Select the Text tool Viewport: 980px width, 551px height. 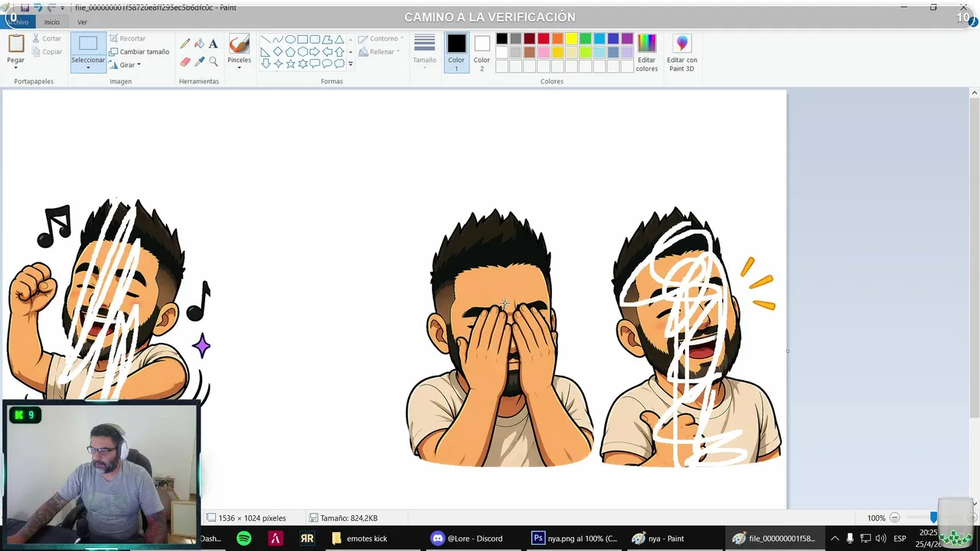click(213, 44)
